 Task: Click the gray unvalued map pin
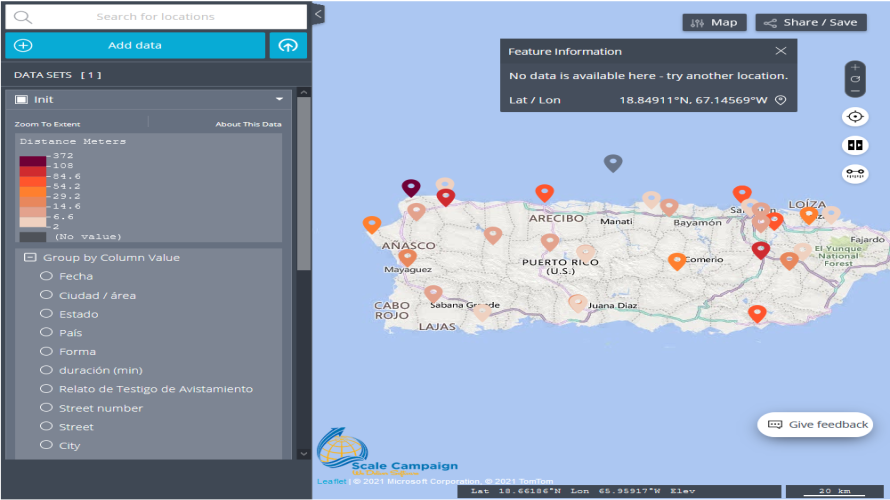tap(613, 162)
